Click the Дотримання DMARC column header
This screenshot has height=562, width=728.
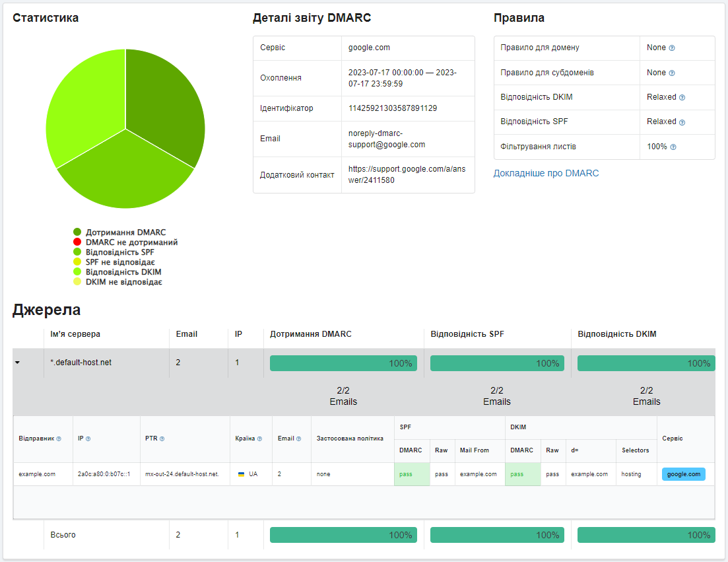pyautogui.click(x=310, y=334)
